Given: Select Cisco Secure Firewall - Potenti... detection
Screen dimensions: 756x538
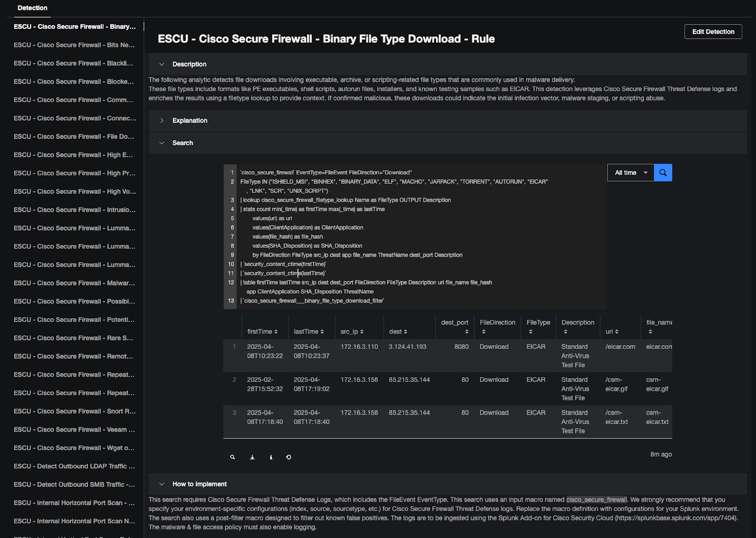Looking at the screenshot, I should (74, 320).
